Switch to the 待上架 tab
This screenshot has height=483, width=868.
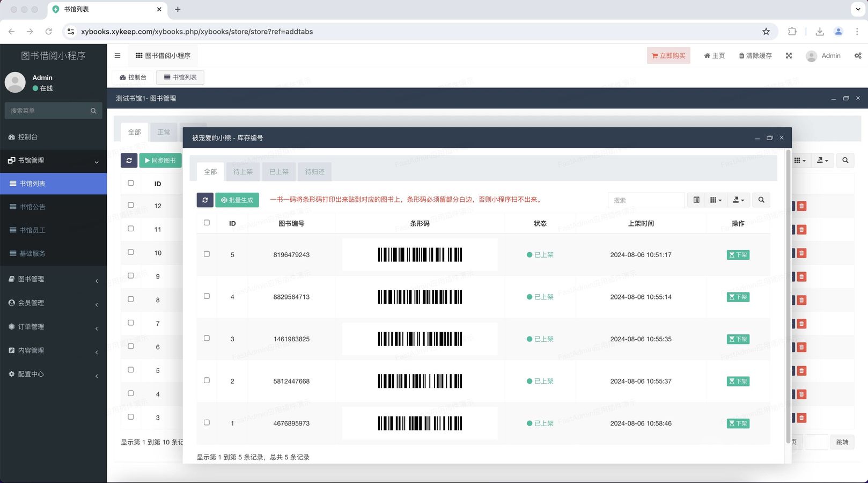(x=242, y=172)
